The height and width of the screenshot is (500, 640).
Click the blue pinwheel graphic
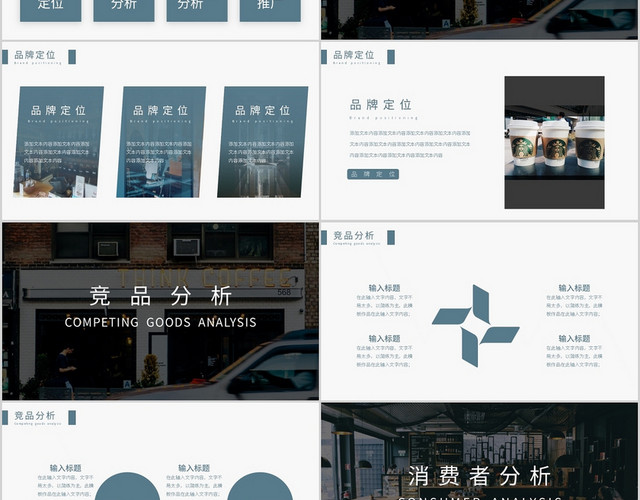[x=476, y=326]
